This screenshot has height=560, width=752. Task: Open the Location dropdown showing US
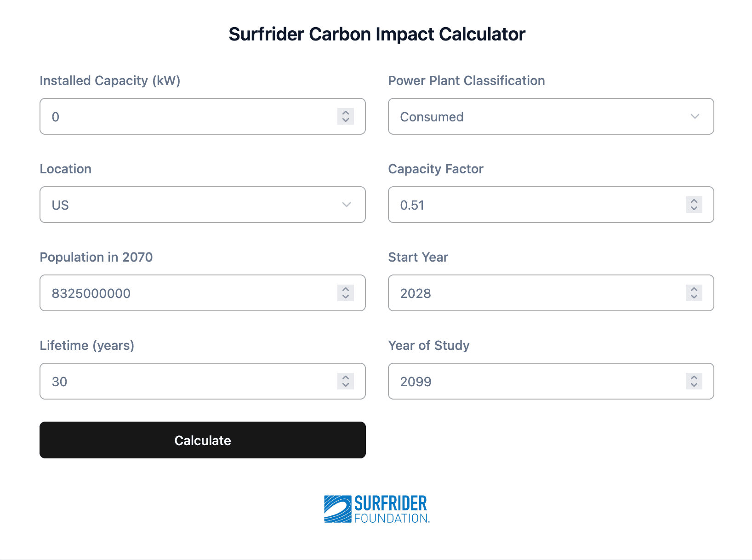coord(202,205)
